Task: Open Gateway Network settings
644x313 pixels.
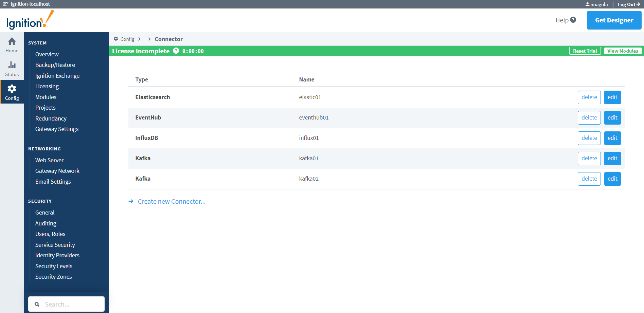Action: coord(57,171)
